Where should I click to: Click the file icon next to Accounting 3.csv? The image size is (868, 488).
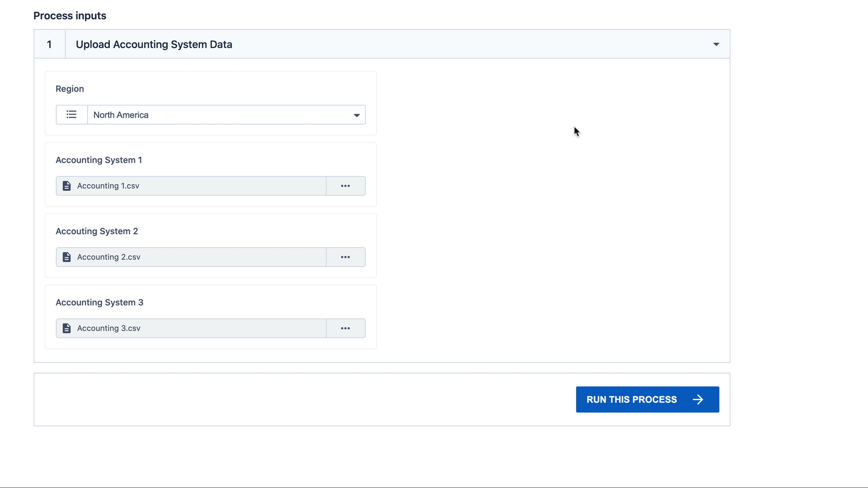(x=67, y=328)
